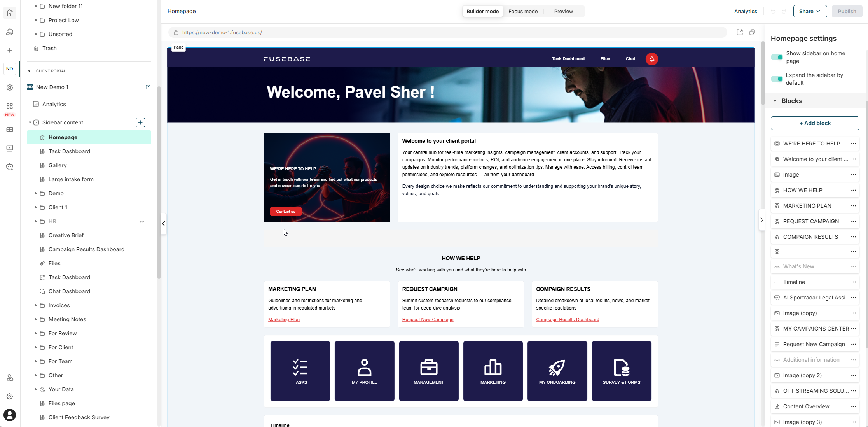The width and height of the screenshot is (868, 427).
Task: Open the Share dropdown
Action: point(810,11)
